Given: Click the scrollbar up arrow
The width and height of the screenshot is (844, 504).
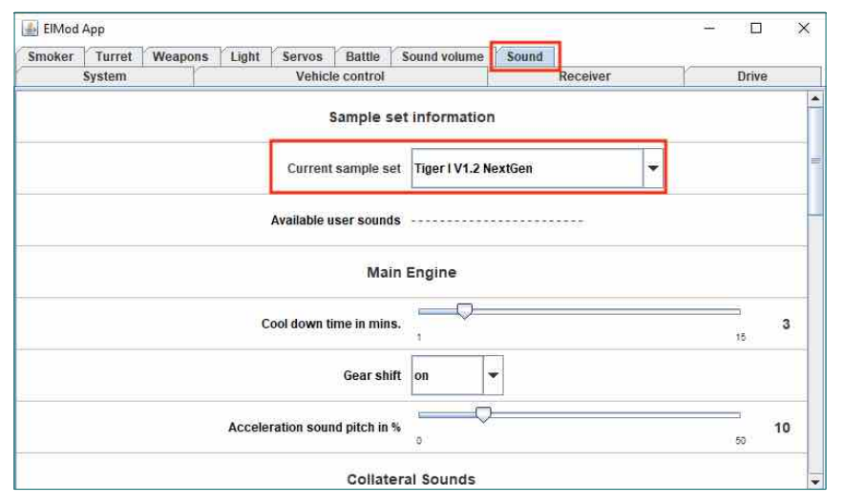Looking at the screenshot, I should (x=815, y=98).
